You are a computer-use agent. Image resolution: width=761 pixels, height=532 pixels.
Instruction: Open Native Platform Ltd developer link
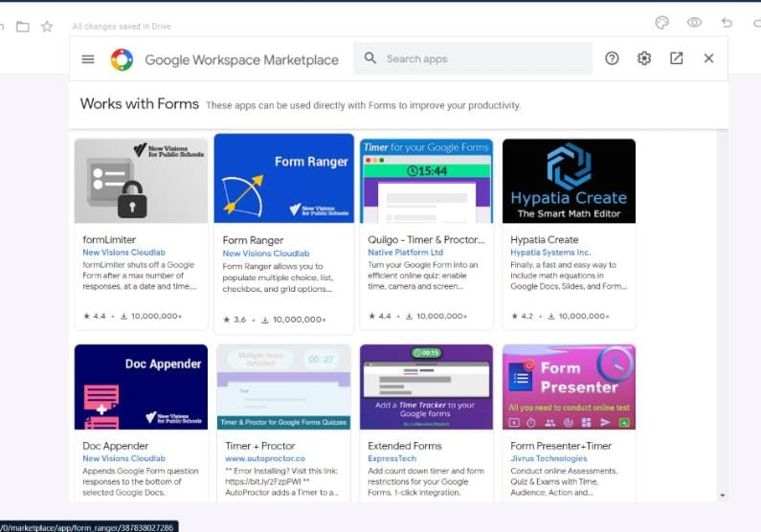coord(405,253)
